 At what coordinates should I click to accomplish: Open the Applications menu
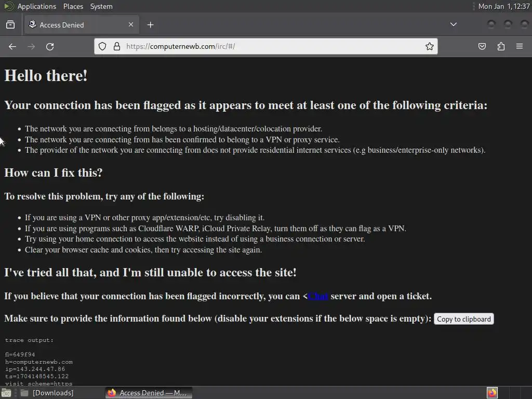[37, 6]
